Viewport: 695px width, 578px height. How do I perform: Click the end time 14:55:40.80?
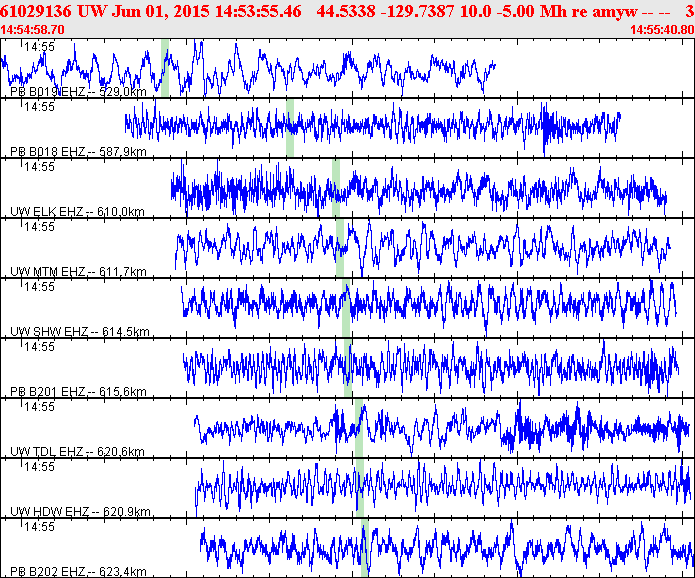(x=662, y=30)
